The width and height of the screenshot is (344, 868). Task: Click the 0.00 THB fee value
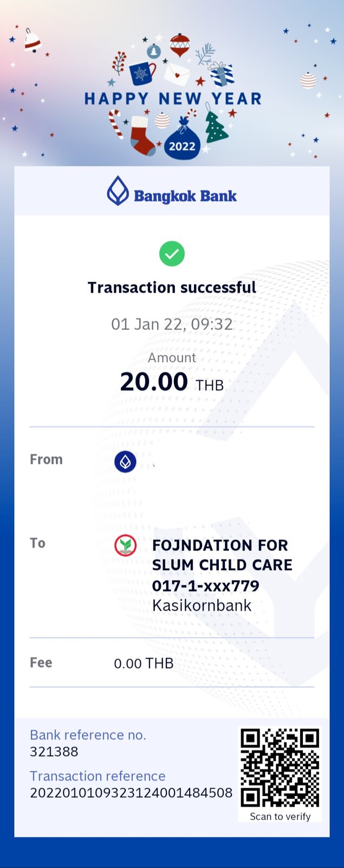144,663
